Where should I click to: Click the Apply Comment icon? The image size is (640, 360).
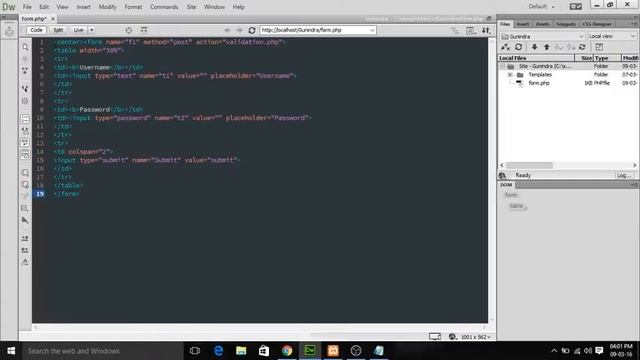(25, 173)
